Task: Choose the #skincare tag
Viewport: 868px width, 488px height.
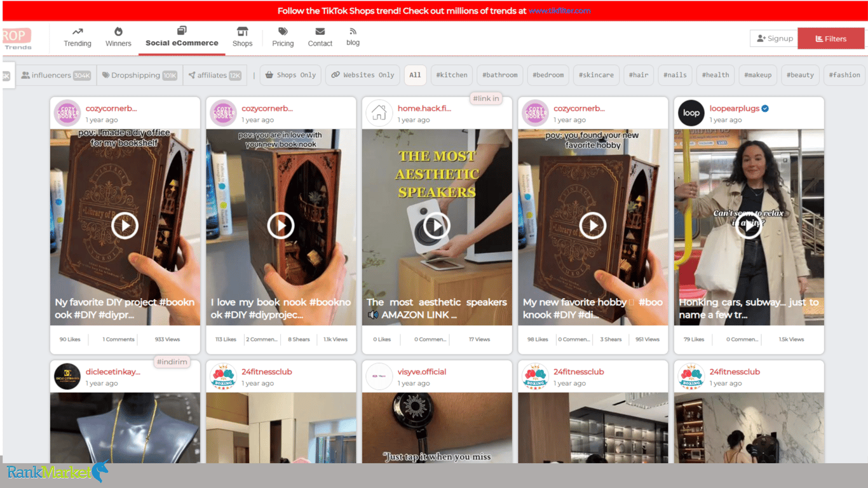Action: (x=596, y=75)
